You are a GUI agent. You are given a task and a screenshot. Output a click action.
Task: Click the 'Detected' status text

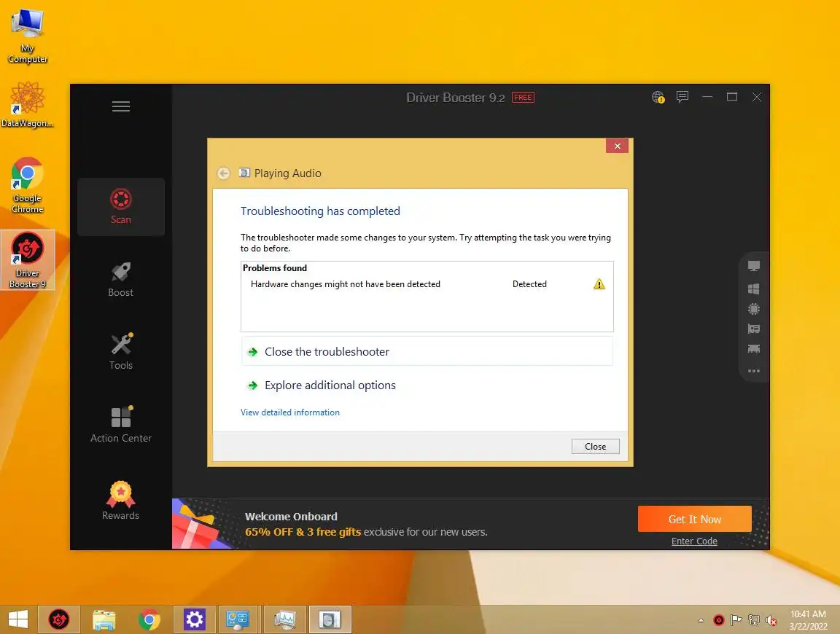click(x=529, y=284)
